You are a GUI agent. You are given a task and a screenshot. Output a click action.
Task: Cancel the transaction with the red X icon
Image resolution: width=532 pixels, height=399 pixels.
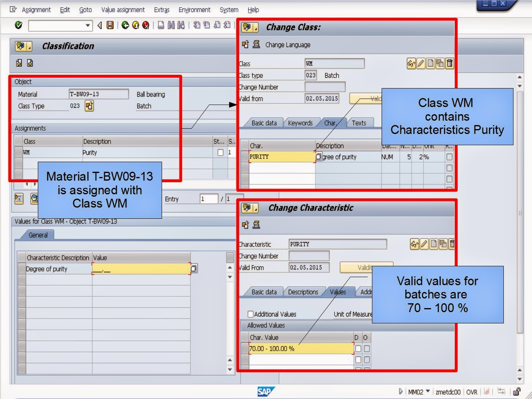[x=145, y=25]
